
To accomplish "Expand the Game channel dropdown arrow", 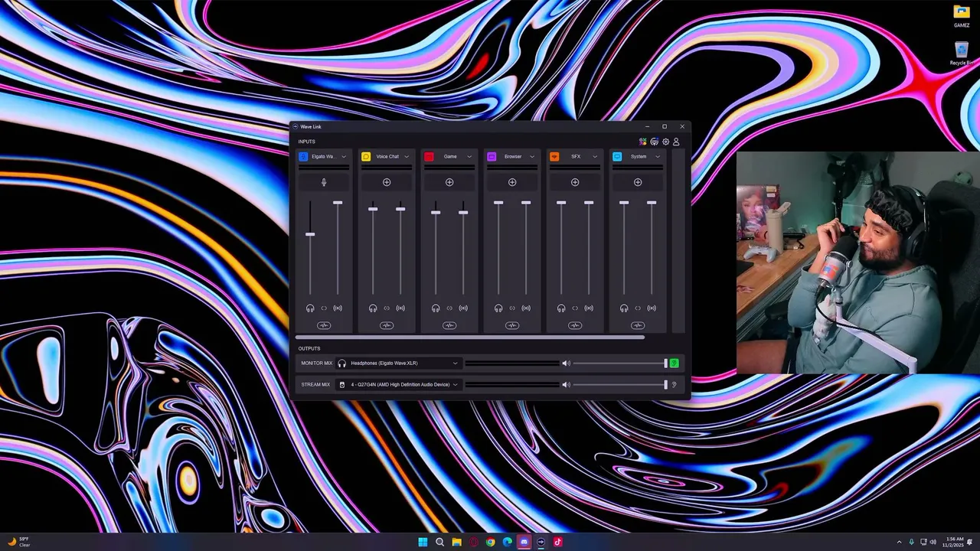I will (x=469, y=156).
